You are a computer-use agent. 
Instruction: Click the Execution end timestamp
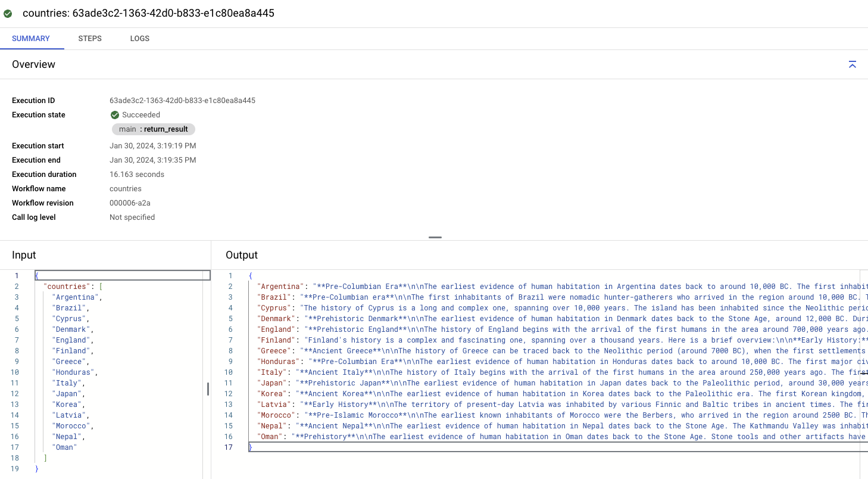[152, 160]
